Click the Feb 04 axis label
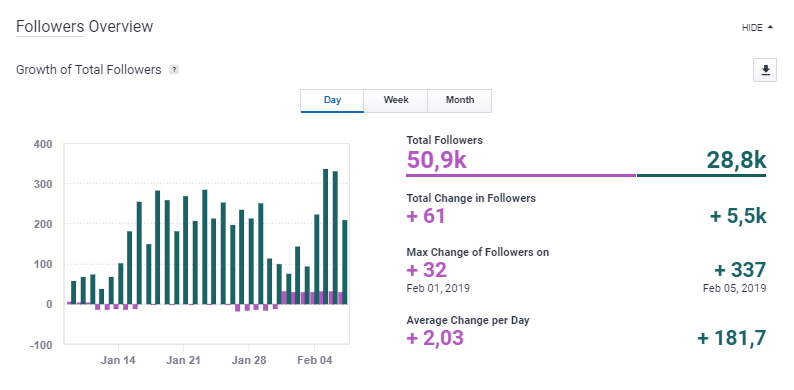Image resolution: width=794 pixels, height=390 pixels. coord(314,360)
